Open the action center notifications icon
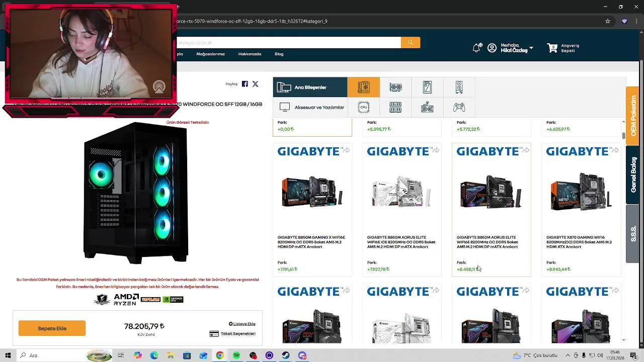 633,355
